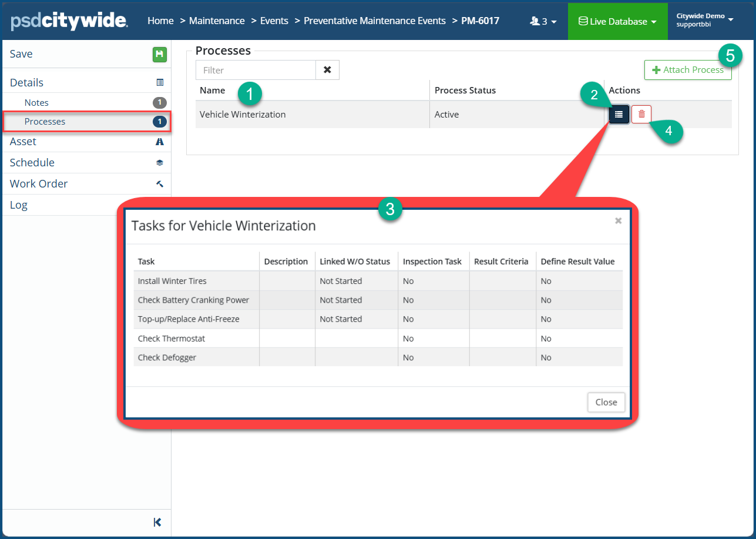Clear the filter with the X icon
This screenshot has width=756, height=539.
point(327,70)
